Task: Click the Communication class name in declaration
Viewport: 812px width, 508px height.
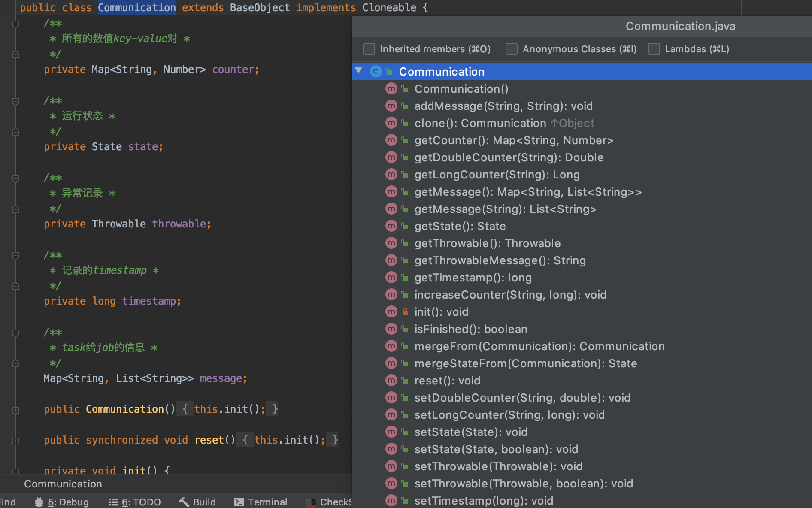Action: [x=137, y=7]
